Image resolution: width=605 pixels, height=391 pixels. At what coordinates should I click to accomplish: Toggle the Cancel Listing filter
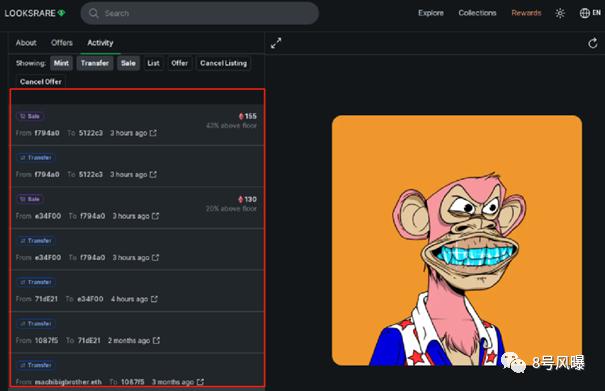click(223, 63)
